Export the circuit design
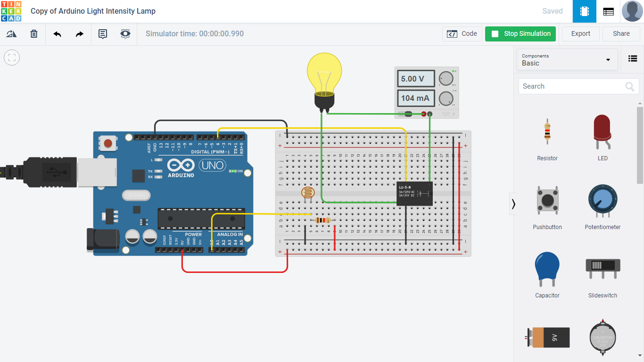Viewport: 644px width, 362px height. [x=581, y=34]
